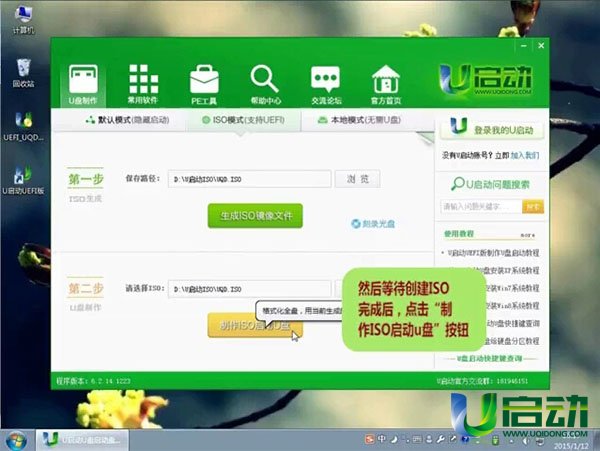Switch to 默认模式(隐藏启动) tab
This screenshot has width=600, height=451.
[x=127, y=120]
